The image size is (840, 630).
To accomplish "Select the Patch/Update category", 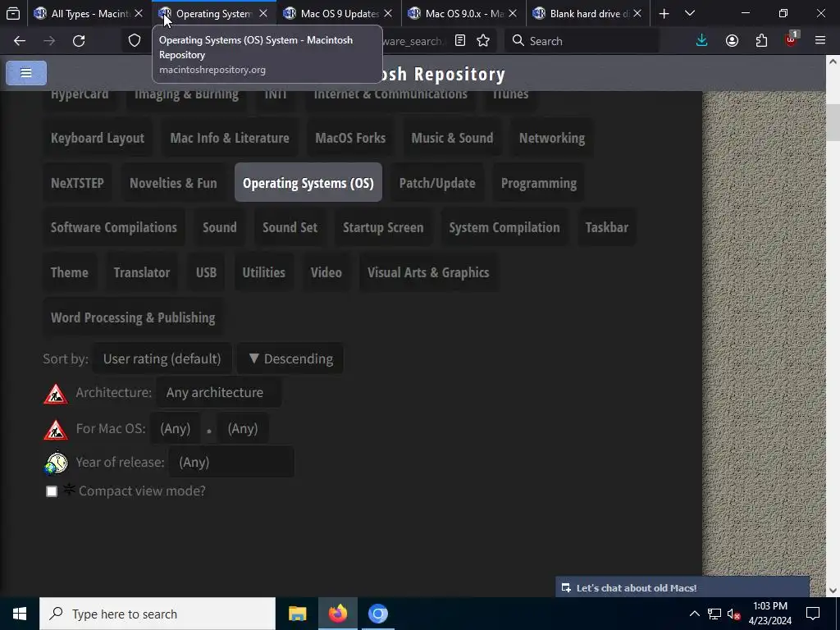I will click(437, 183).
